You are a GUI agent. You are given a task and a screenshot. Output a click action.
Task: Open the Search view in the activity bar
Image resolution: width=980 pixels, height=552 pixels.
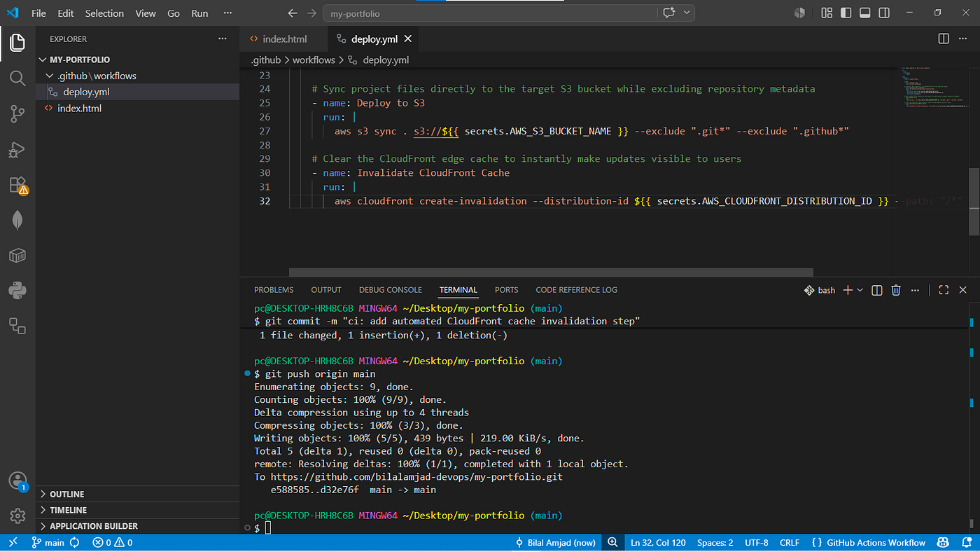point(17,78)
